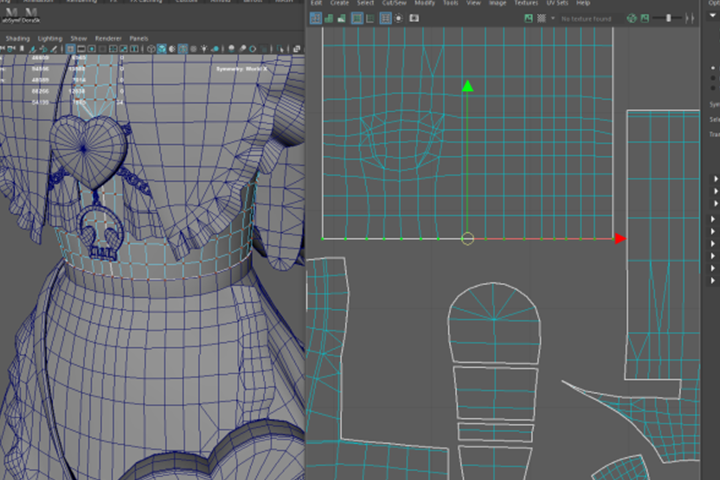Screen dimensions: 720x480
Task: Run the DoraSkin shelf script
Action: point(30,14)
